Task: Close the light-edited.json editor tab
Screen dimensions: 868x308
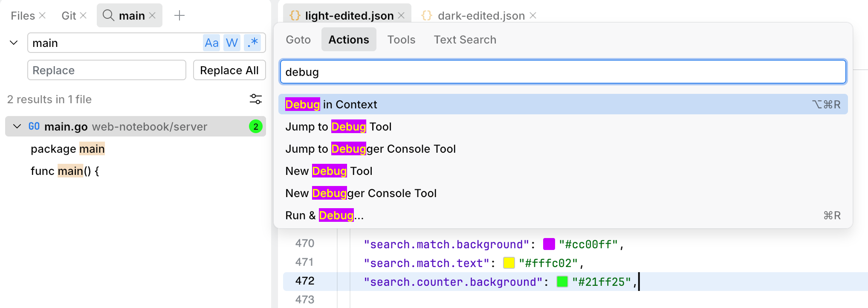Action: pyautogui.click(x=401, y=16)
